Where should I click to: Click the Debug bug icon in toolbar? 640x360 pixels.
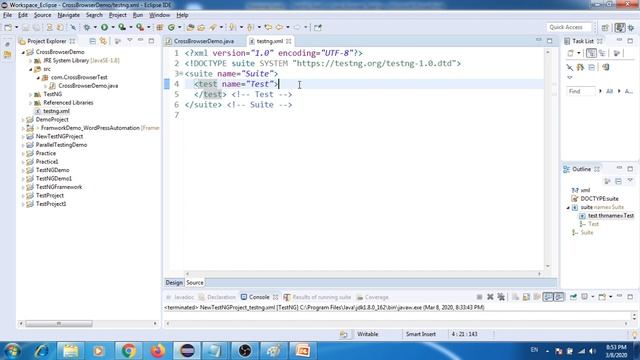pos(87,27)
